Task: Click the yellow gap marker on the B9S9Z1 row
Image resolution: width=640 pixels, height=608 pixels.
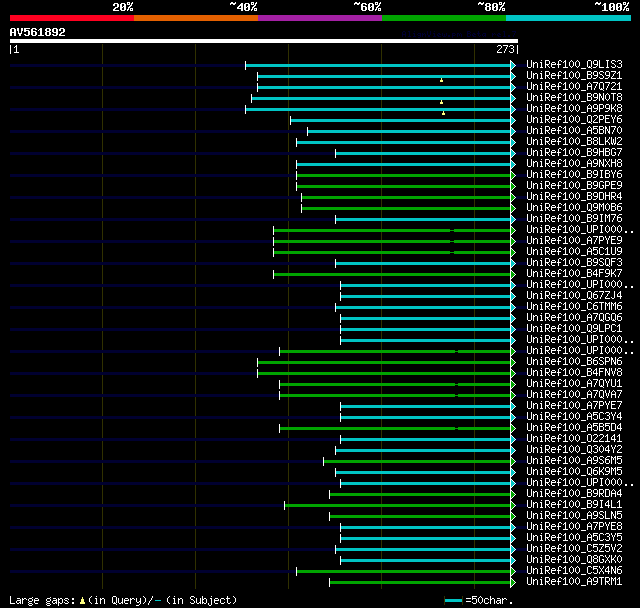Action: [x=441, y=80]
